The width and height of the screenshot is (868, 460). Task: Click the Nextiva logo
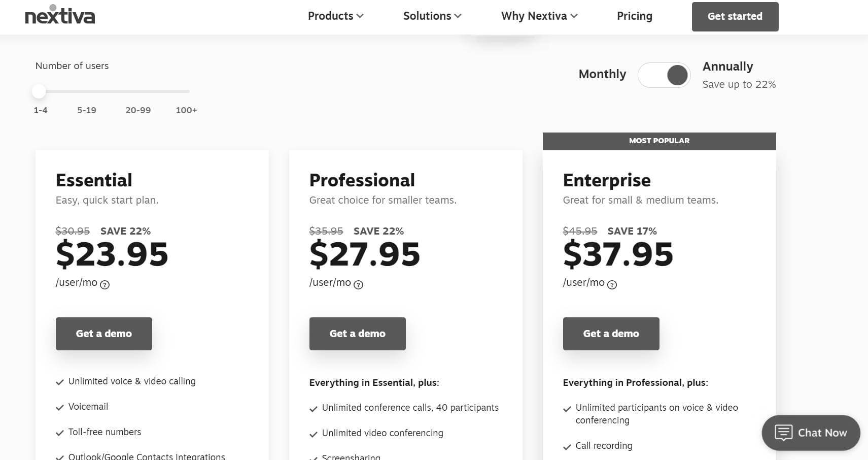[x=60, y=15]
